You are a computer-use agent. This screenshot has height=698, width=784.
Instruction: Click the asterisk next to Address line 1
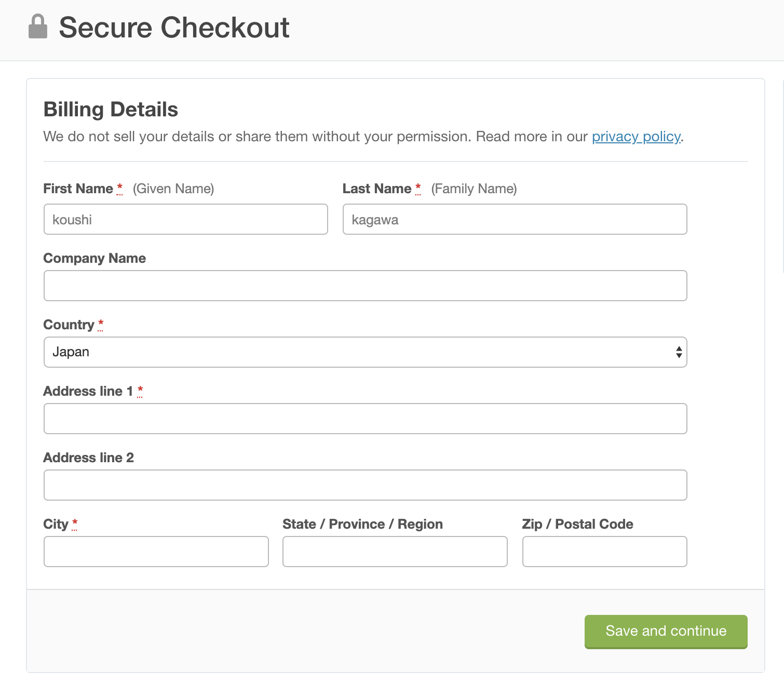coord(140,391)
